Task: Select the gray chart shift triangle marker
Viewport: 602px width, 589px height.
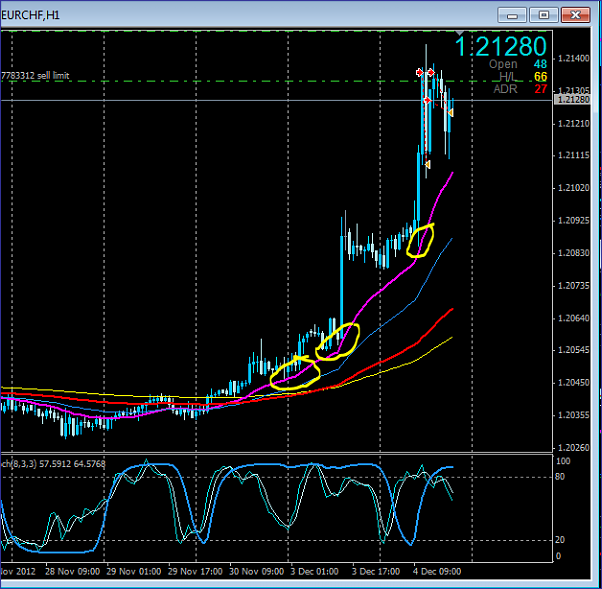Action: pyautogui.click(x=460, y=33)
